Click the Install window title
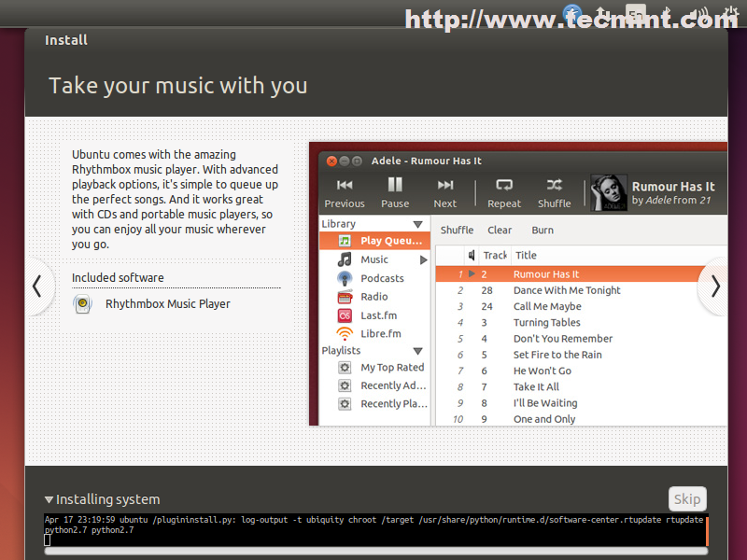The width and height of the screenshot is (747, 560). coord(65,40)
